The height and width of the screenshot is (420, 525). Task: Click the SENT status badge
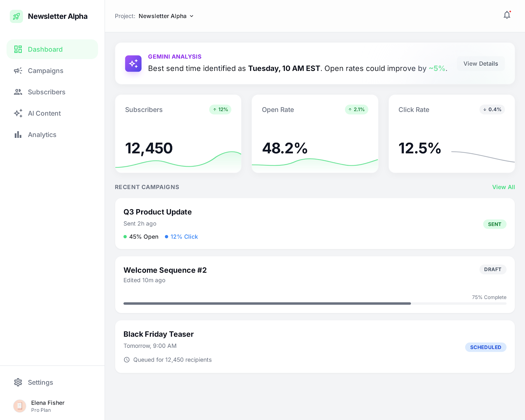pos(494,224)
